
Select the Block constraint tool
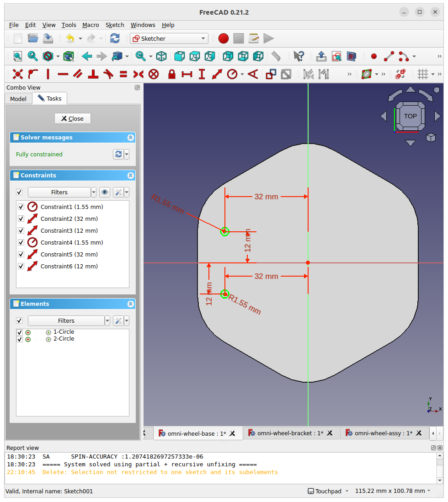coord(154,74)
